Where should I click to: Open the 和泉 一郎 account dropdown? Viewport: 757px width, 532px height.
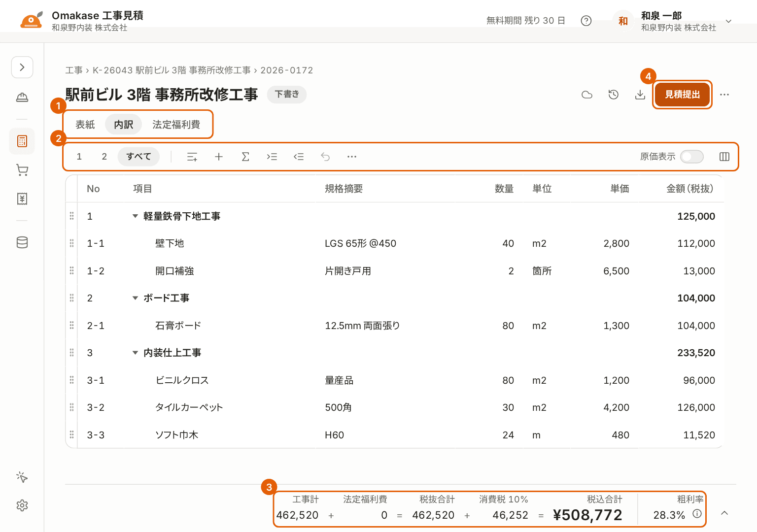coord(673,21)
